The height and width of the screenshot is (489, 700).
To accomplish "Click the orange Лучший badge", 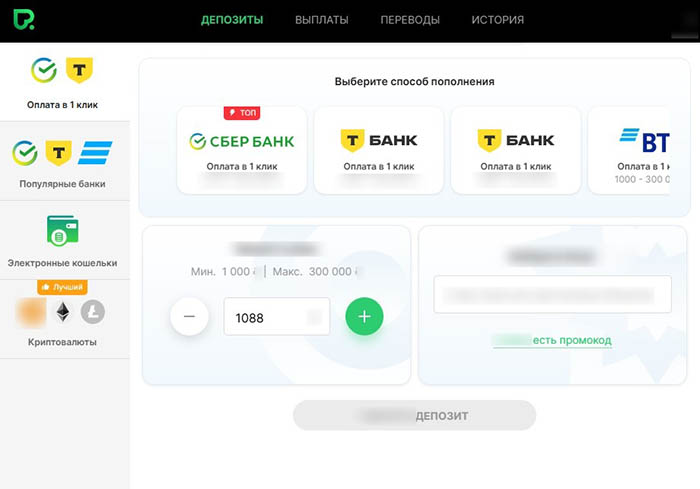I will click(62, 287).
